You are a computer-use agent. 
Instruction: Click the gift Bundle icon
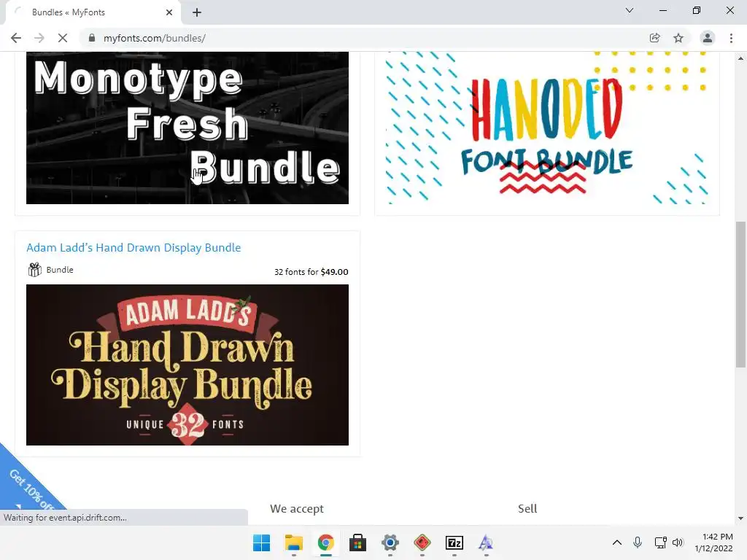(34, 270)
